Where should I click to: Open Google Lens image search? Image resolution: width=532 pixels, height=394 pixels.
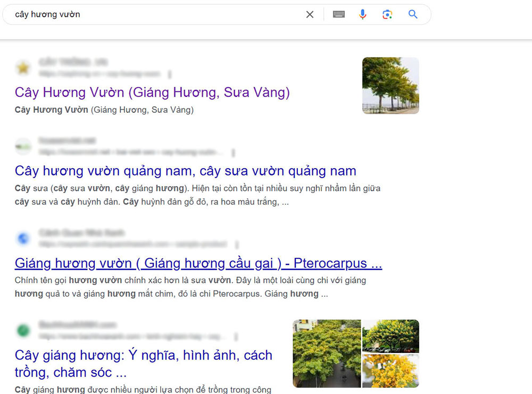[387, 14]
